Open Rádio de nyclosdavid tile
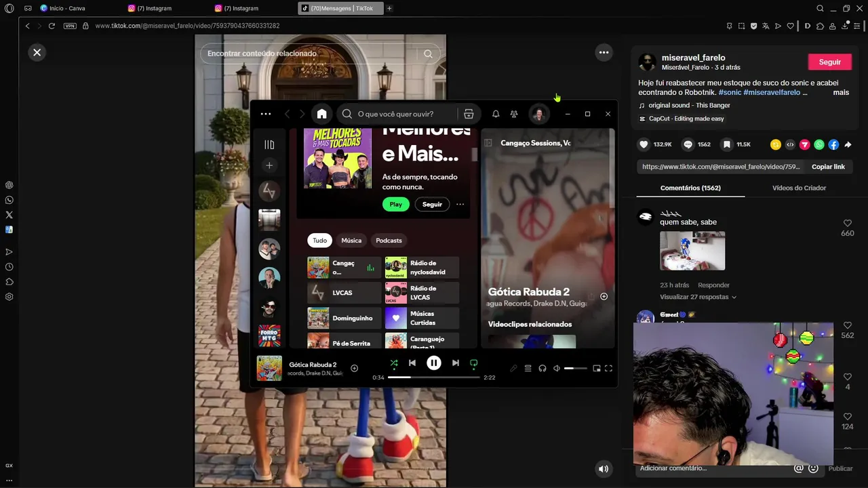Screen dimensions: 868x488 coord(422,268)
